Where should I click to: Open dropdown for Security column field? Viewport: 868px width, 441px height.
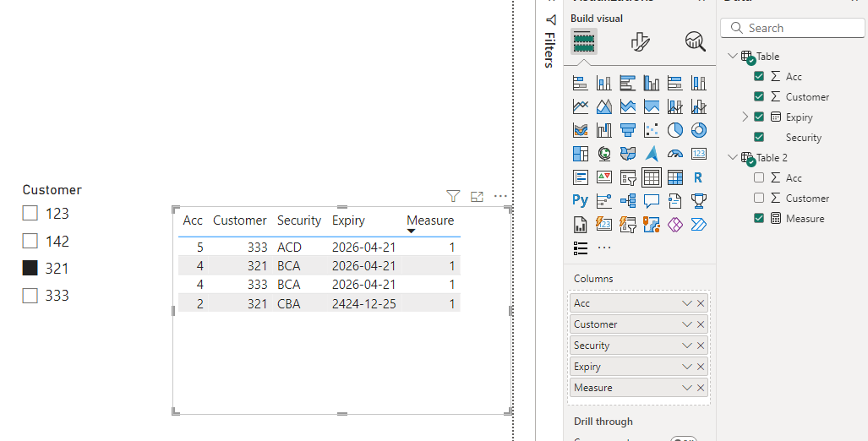[687, 346]
